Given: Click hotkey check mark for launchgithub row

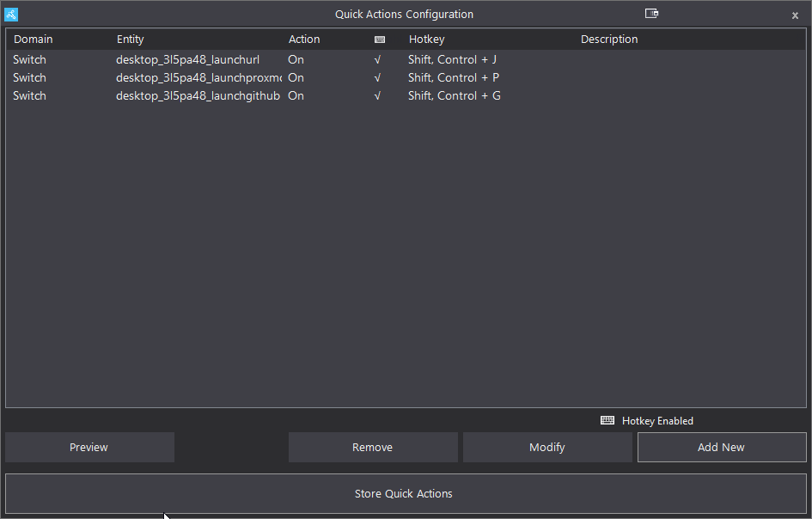Looking at the screenshot, I should coord(377,96).
